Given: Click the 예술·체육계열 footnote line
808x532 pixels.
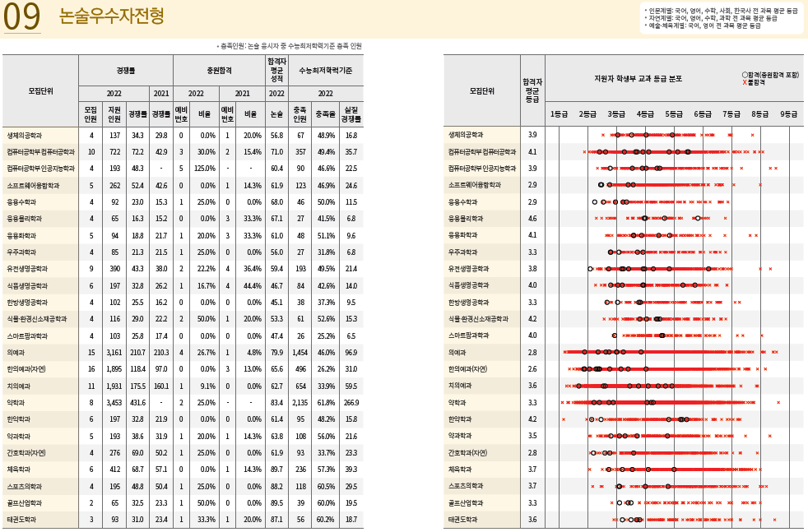Looking at the screenshot, I should click(703, 25).
